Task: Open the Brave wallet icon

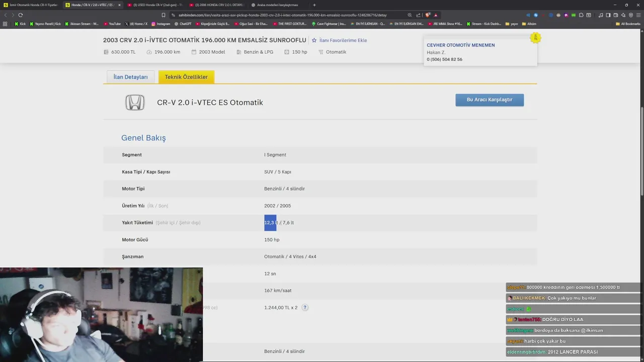Action: [x=616, y=15]
